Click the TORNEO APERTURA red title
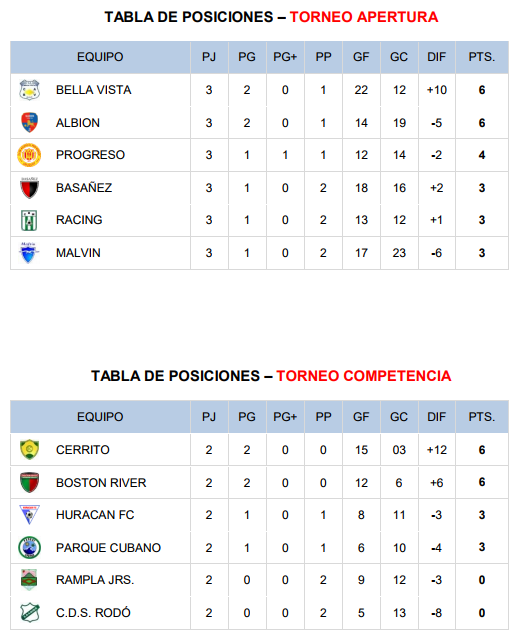The image size is (518, 640). pos(364,17)
